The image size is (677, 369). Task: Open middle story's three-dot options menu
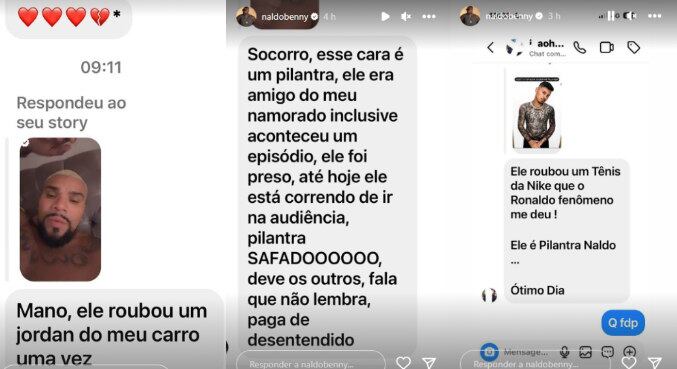(x=429, y=17)
